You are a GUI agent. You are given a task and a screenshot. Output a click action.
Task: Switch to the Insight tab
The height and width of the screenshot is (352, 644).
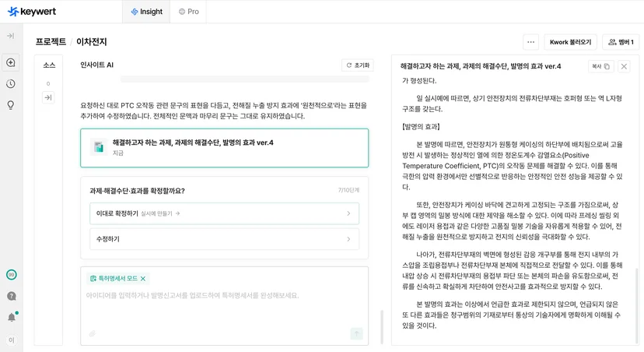click(x=147, y=12)
